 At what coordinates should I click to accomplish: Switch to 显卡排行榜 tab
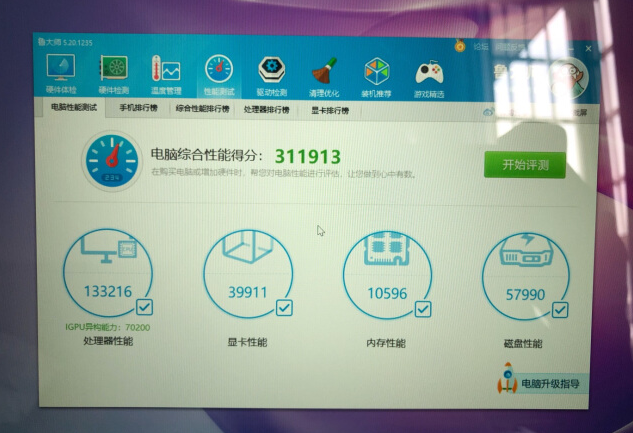click(330, 111)
